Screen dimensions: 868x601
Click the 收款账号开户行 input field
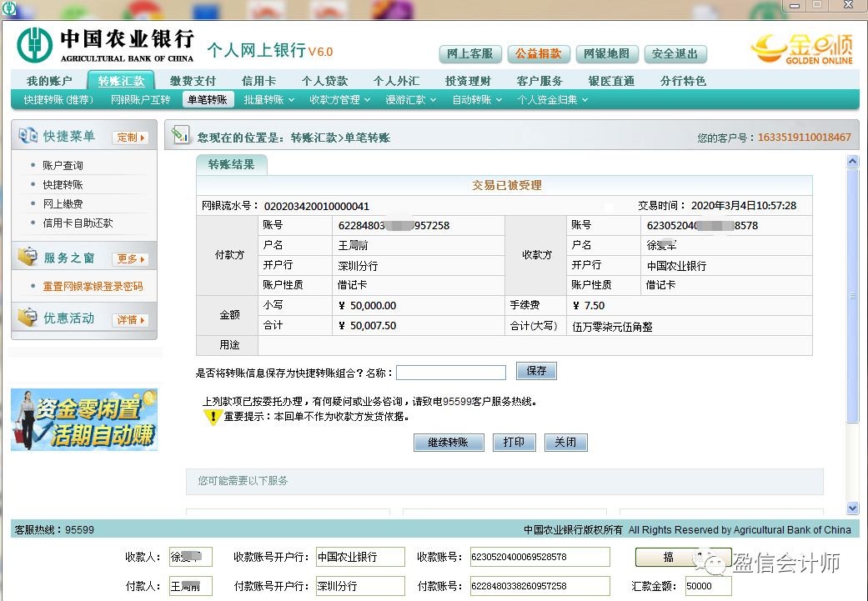coord(360,557)
